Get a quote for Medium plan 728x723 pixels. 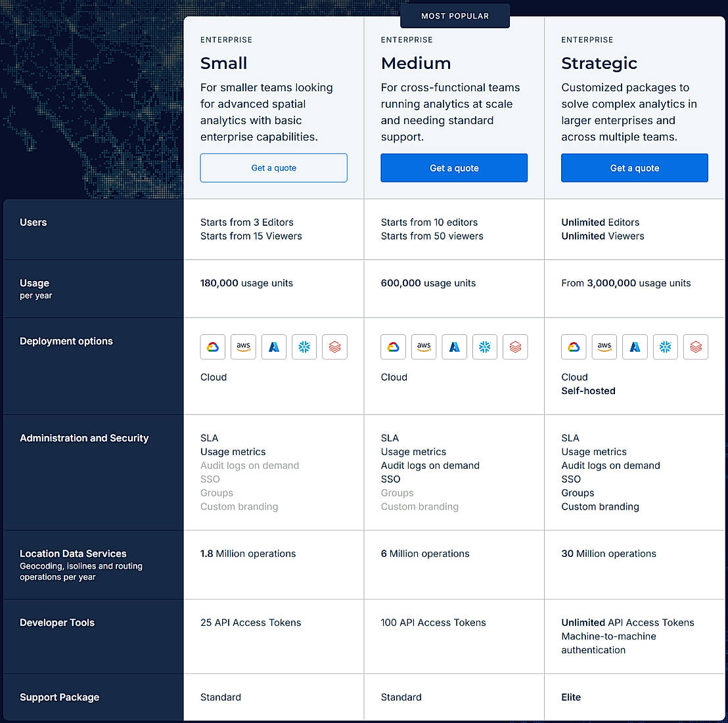point(454,168)
